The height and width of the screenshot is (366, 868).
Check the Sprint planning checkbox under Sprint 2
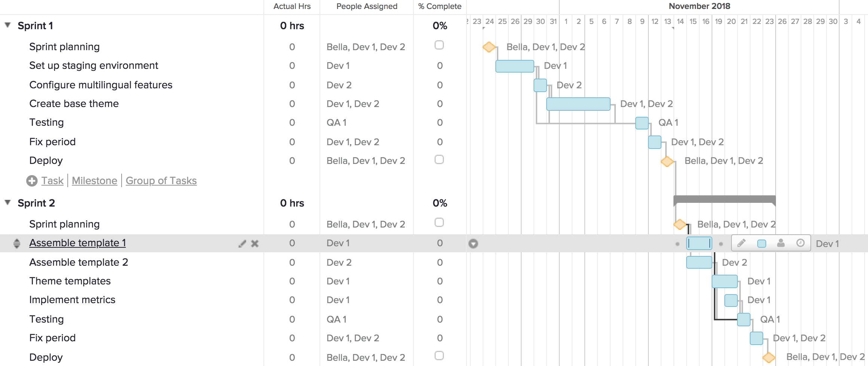(440, 222)
